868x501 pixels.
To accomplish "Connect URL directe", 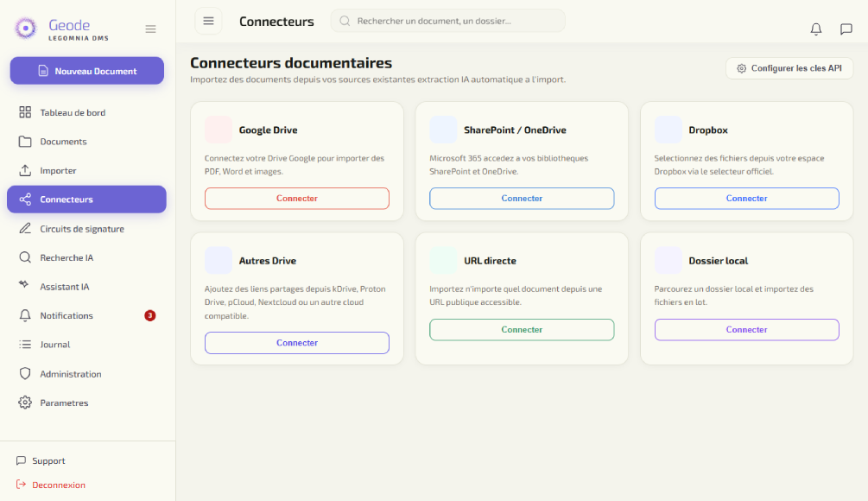I will click(x=522, y=329).
